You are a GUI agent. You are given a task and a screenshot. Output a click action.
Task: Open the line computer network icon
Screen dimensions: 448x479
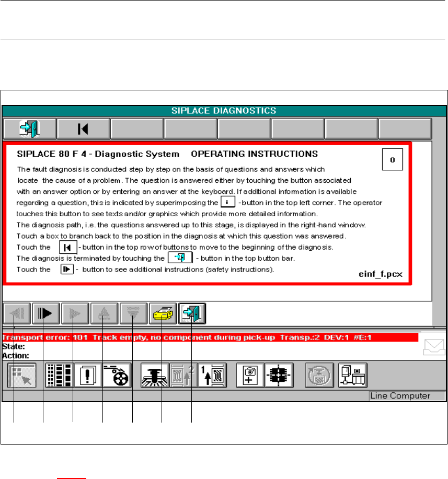coord(353,376)
